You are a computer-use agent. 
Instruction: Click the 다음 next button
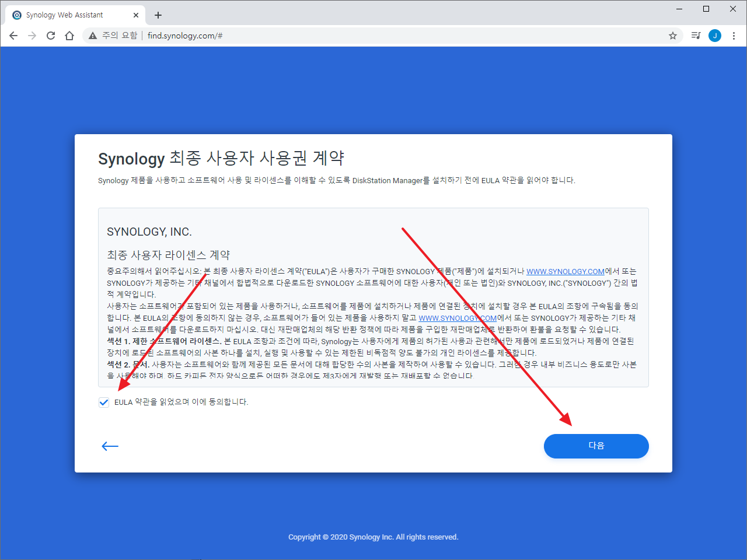coord(596,446)
